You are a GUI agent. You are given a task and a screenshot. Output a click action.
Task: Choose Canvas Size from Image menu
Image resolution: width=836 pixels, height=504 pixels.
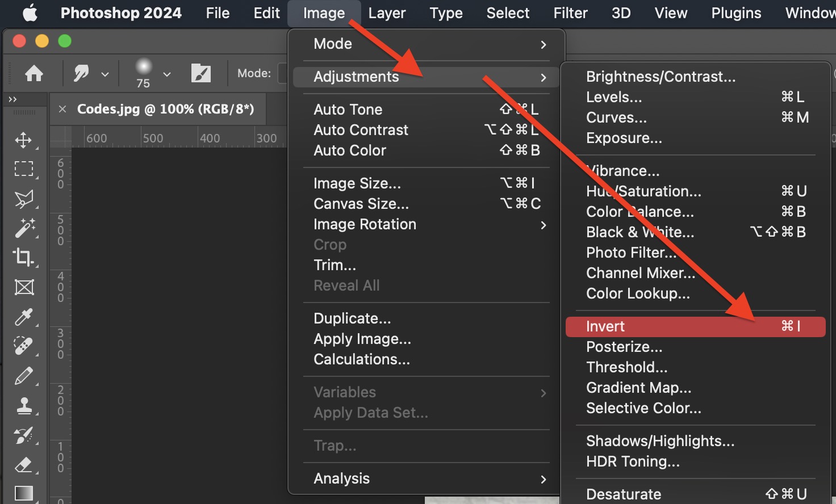pyautogui.click(x=361, y=204)
